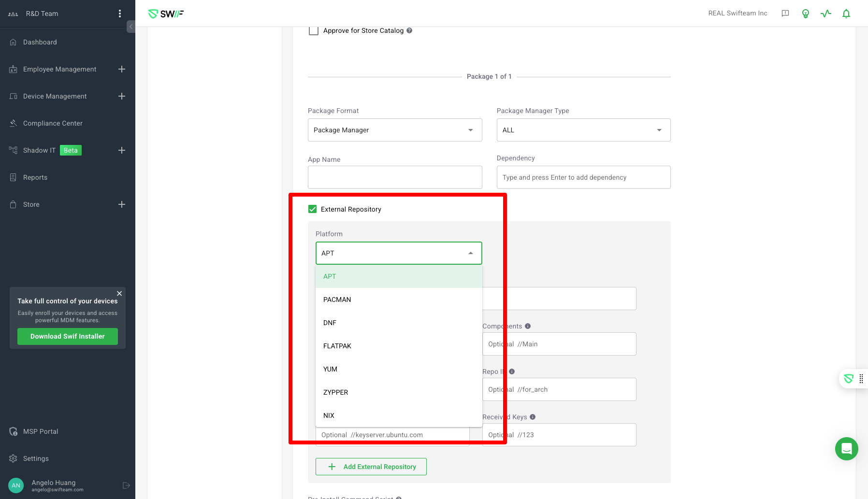The height and width of the screenshot is (499, 868).
Task: Uncheck the External Repository checkbox
Action: [x=313, y=209]
